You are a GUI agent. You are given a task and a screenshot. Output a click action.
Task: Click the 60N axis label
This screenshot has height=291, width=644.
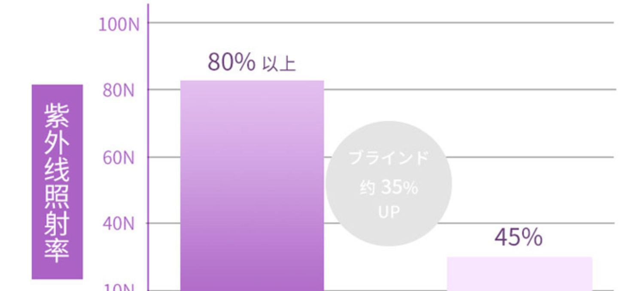(x=118, y=158)
